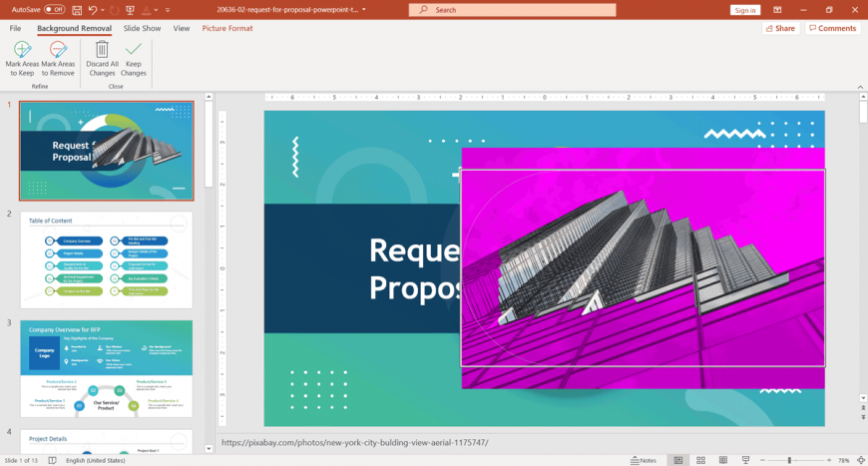Toggle Normal view button in status bar
Image resolution: width=868 pixels, height=466 pixels.
pyautogui.click(x=678, y=460)
